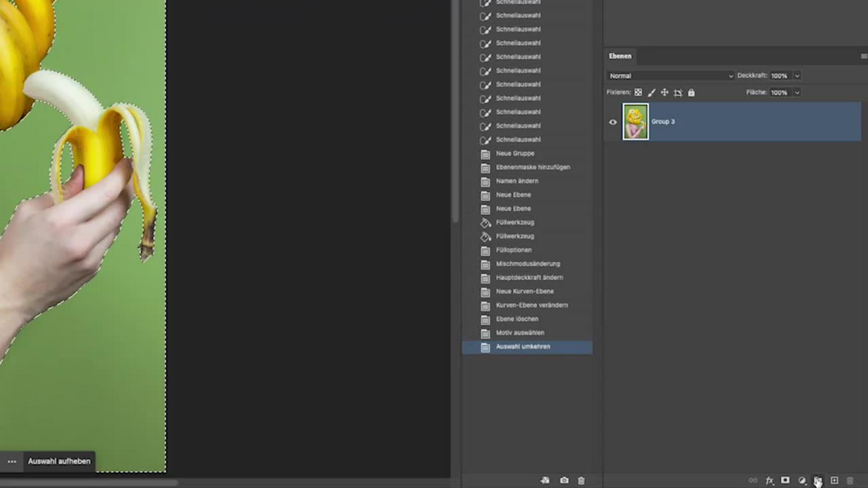Add a layer mask with mask icon
The image size is (868, 488).
(785, 480)
